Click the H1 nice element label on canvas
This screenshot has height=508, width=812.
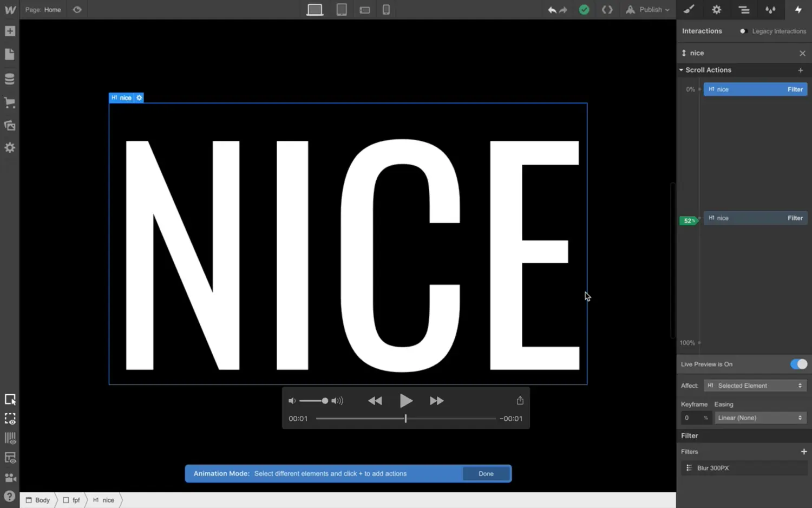click(x=122, y=98)
